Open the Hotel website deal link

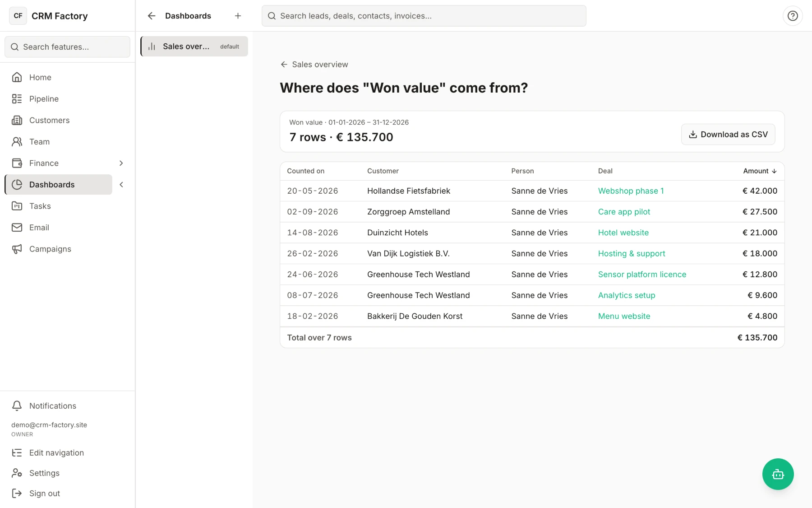coord(623,233)
